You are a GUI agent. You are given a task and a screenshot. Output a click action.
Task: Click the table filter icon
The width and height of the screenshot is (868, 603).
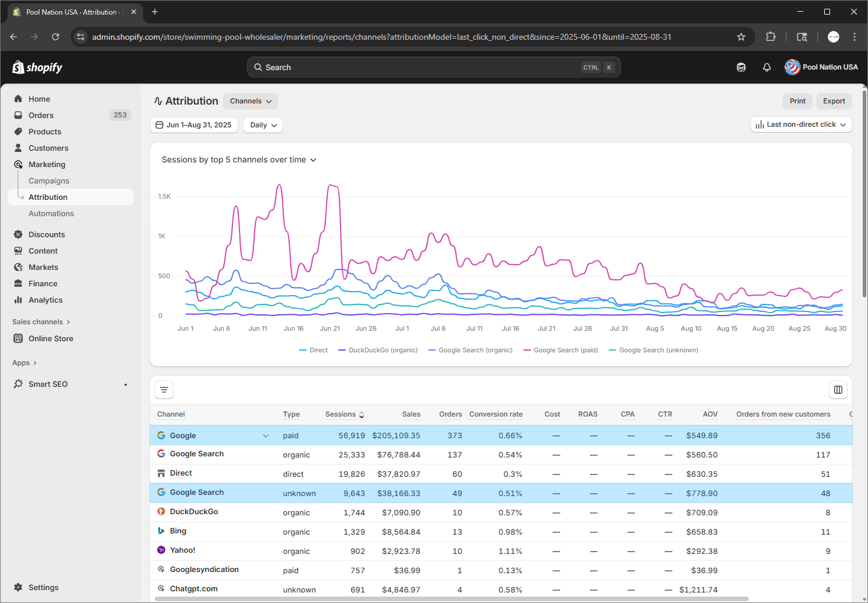pyautogui.click(x=164, y=390)
